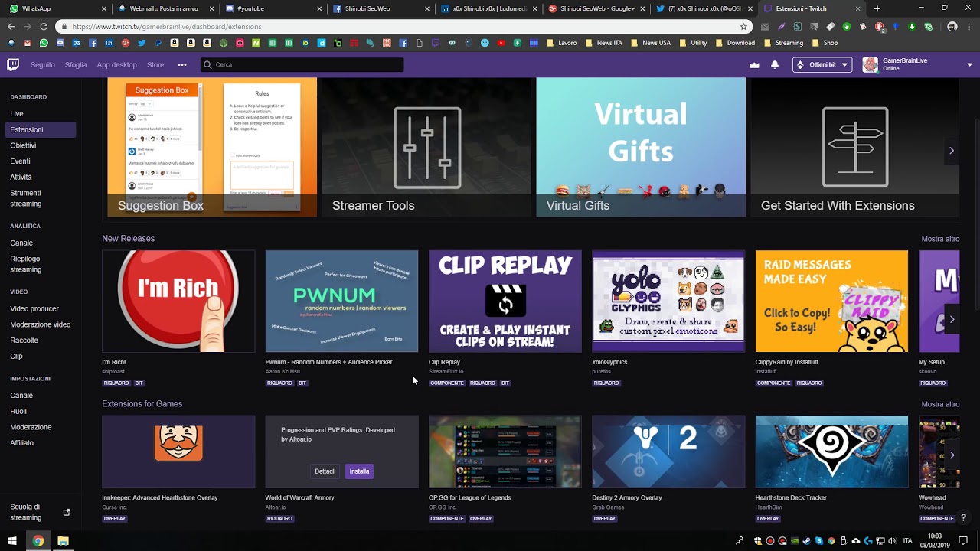Open Sfoglia in Twitch top navigation
This screenshot has width=980, height=551.
[x=76, y=65]
